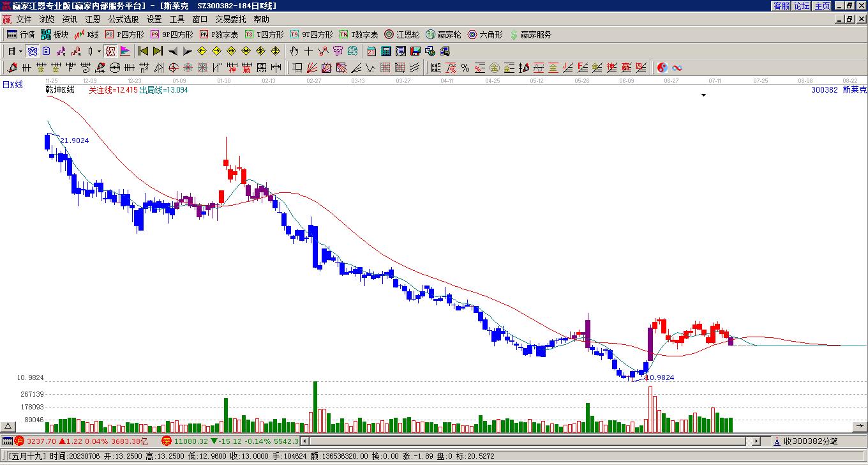The width and height of the screenshot is (868, 465).
Task: Jump to last bar with skip-to-end icon
Action: (x=158, y=51)
